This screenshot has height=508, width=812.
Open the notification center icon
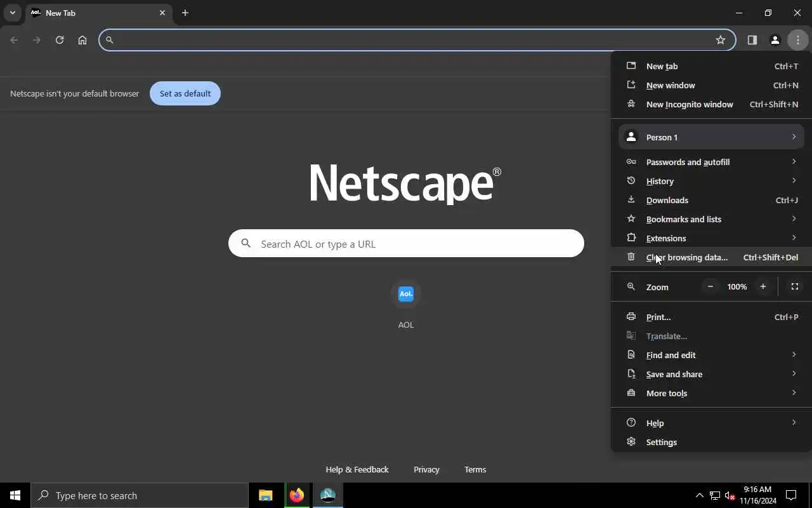pyautogui.click(x=792, y=495)
